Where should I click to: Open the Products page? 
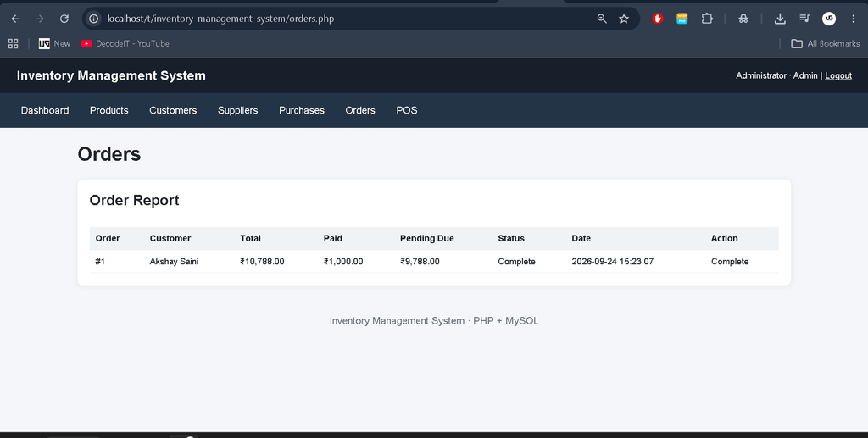tap(109, 111)
